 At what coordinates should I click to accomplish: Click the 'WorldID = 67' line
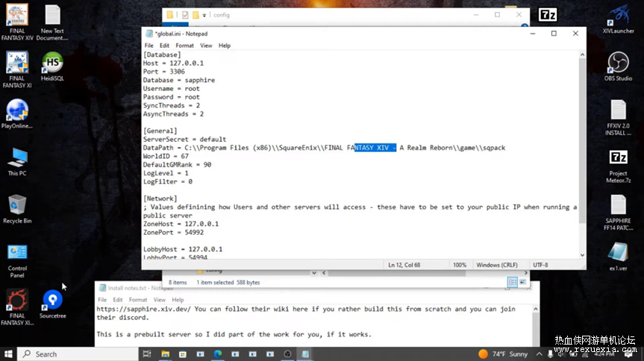click(x=166, y=156)
